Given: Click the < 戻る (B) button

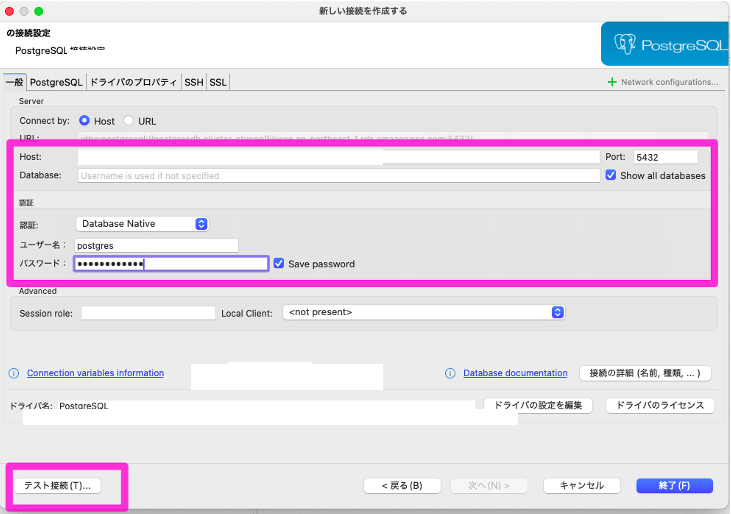Looking at the screenshot, I should point(402,486).
